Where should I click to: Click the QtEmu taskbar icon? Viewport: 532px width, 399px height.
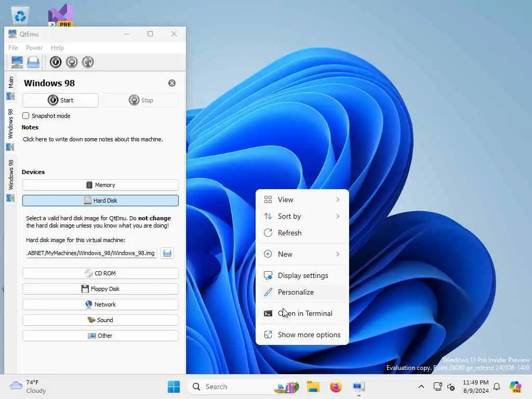(358, 387)
